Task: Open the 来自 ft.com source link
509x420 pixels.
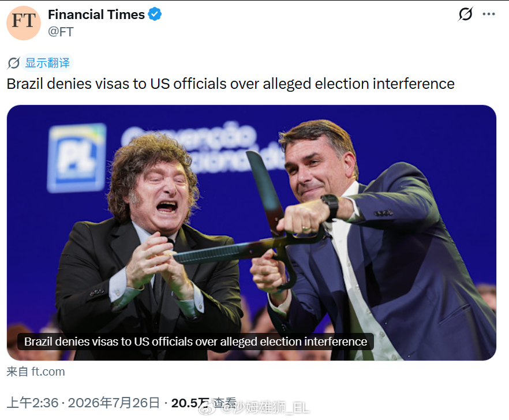Action: pos(36,372)
